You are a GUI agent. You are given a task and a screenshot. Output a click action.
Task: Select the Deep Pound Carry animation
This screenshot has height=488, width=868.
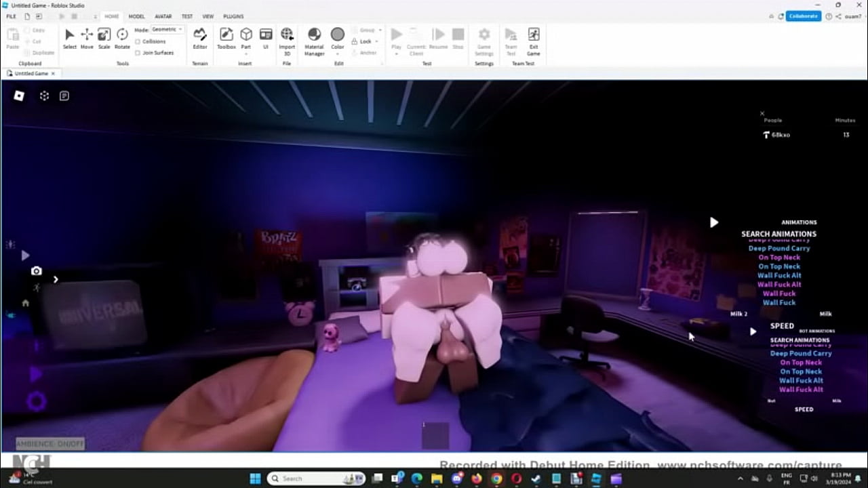pyautogui.click(x=780, y=248)
